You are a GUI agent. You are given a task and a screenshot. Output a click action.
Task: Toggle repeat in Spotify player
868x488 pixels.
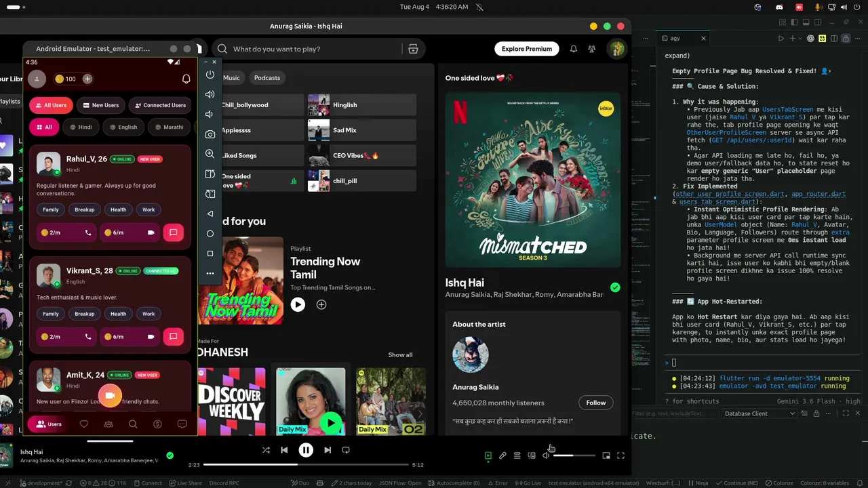(x=346, y=450)
